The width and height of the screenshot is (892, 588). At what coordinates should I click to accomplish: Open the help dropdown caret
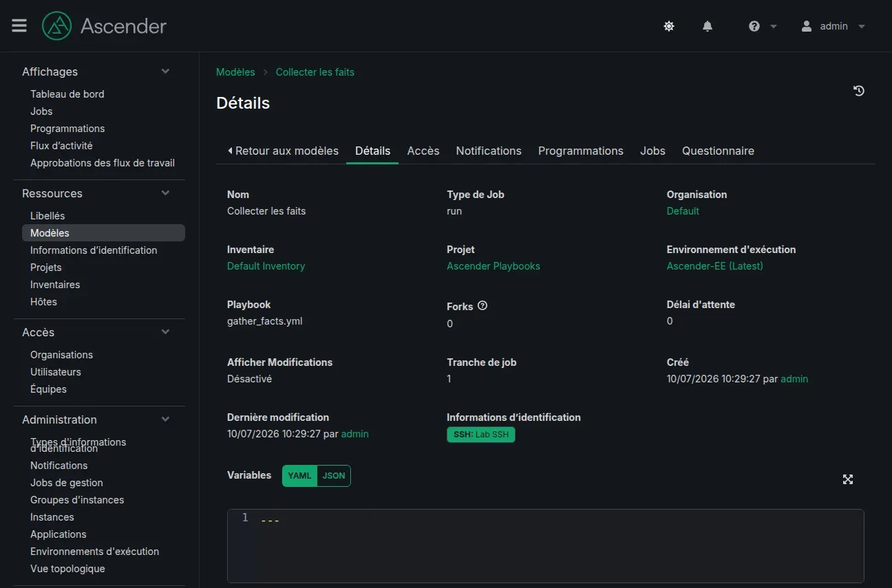click(x=774, y=26)
